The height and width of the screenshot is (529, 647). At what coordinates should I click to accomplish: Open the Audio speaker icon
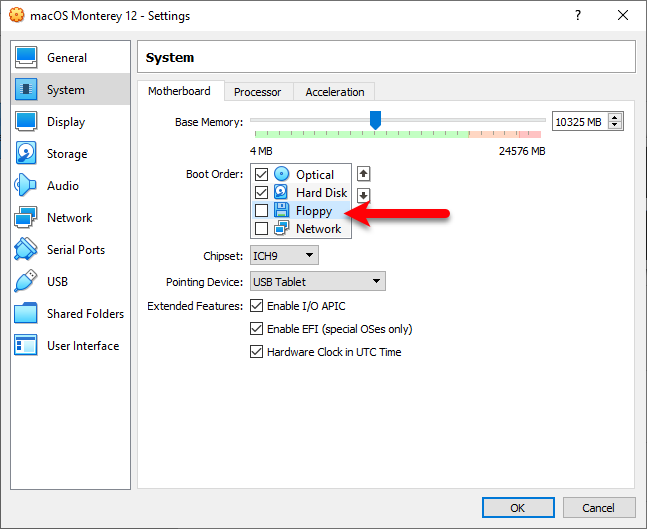point(25,185)
